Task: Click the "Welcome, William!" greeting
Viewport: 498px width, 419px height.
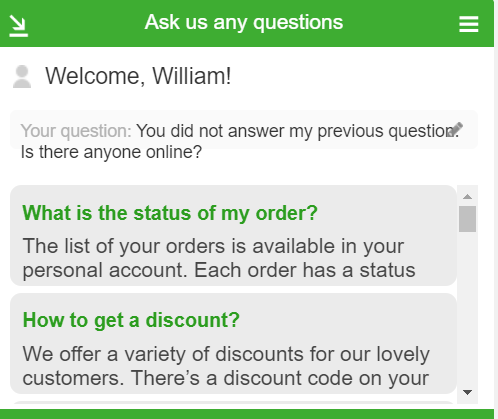Action: [138, 76]
